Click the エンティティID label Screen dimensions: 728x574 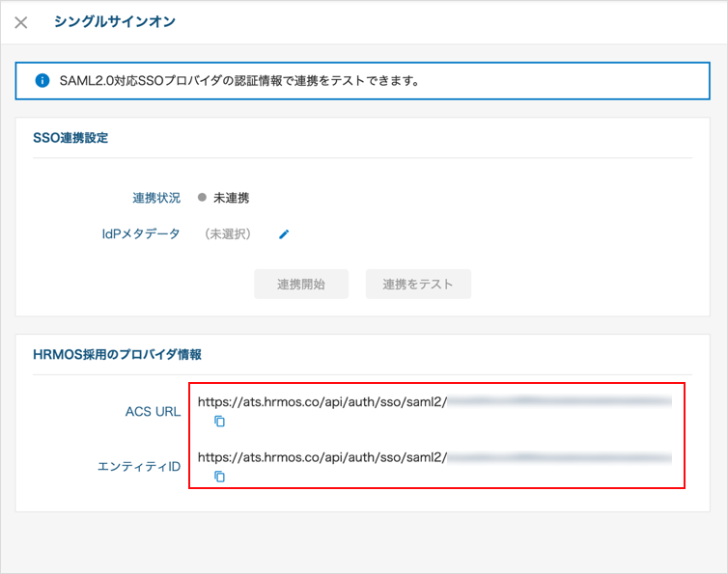pyautogui.click(x=139, y=466)
